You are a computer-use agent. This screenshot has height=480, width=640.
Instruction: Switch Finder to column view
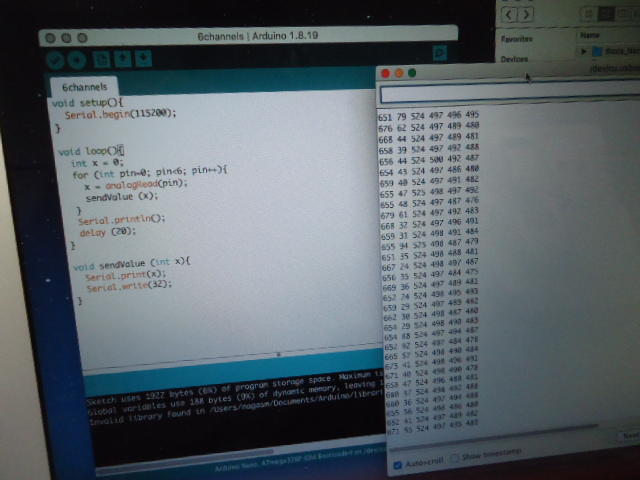(623, 14)
